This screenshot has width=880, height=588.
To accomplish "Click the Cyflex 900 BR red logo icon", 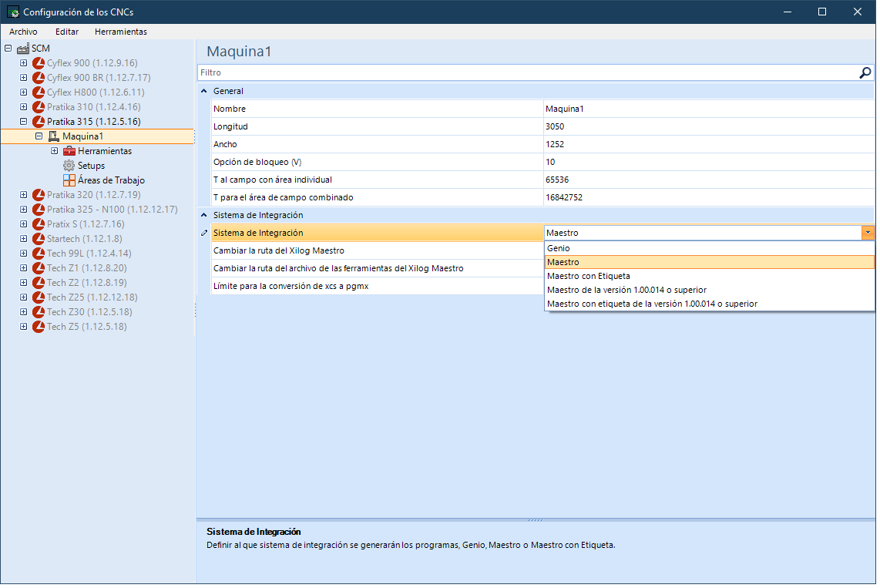I will coord(39,78).
